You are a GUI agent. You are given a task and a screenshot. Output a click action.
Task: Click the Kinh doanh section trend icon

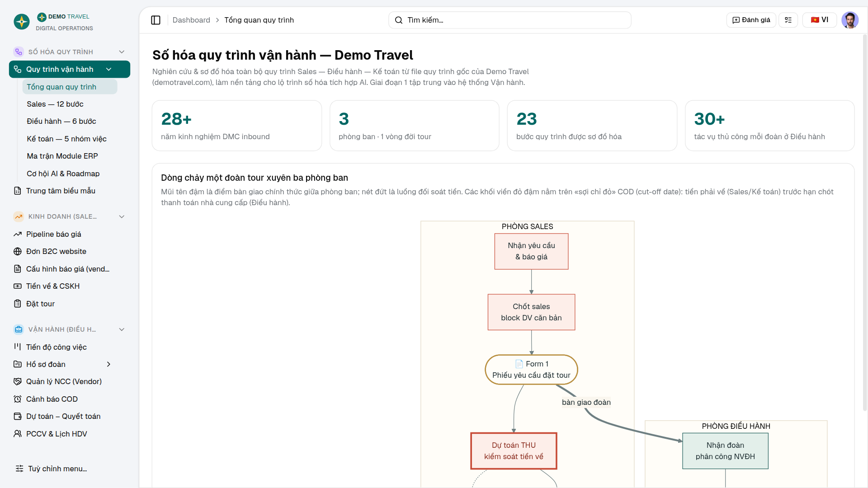[19, 216]
